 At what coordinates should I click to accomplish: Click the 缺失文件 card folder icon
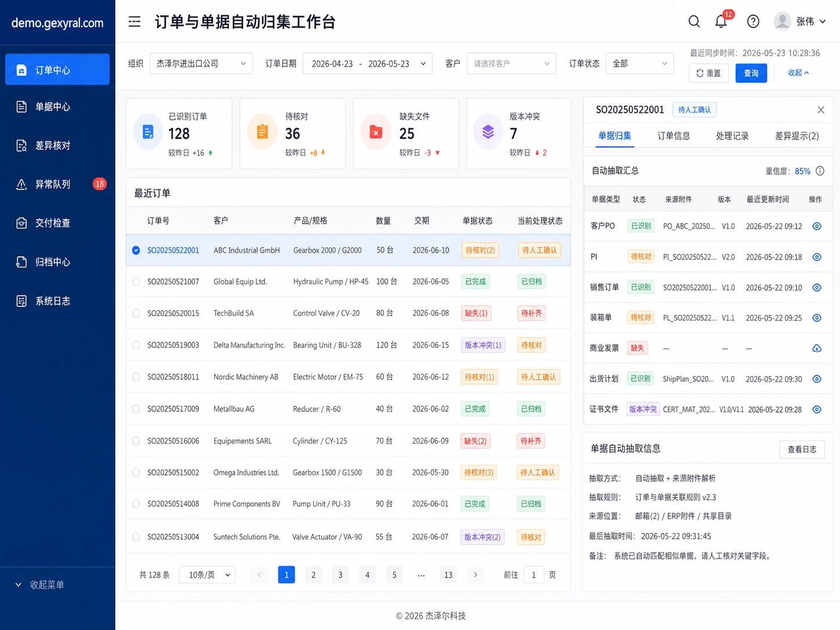[375, 132]
